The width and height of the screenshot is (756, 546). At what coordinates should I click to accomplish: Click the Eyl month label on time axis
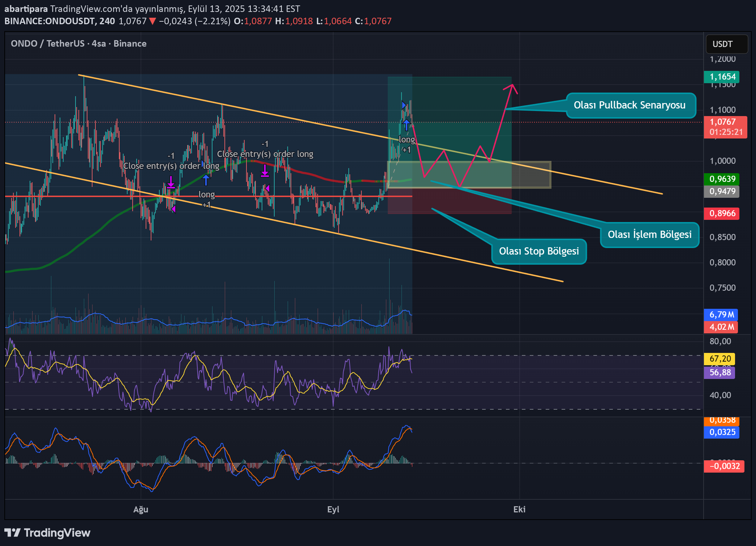pyautogui.click(x=333, y=509)
